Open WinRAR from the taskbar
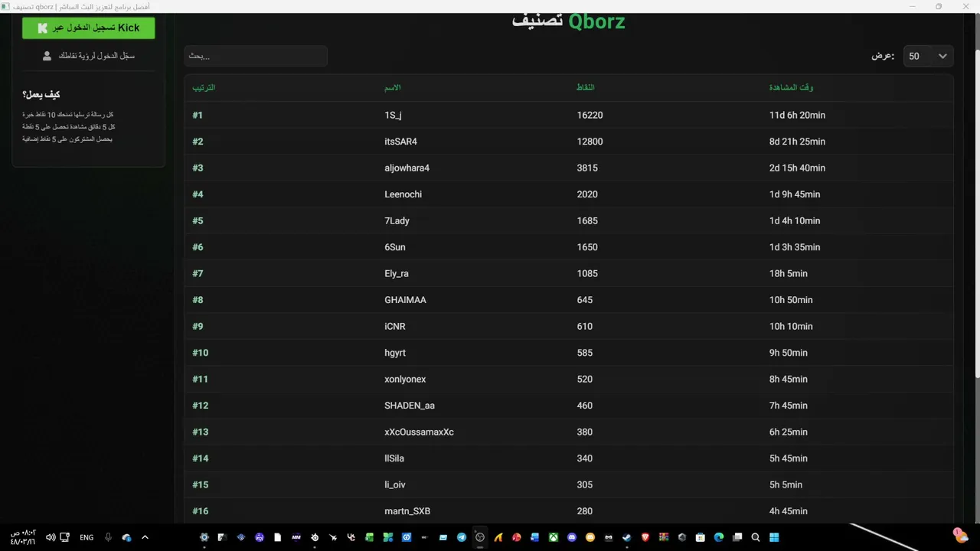 tap(663, 537)
